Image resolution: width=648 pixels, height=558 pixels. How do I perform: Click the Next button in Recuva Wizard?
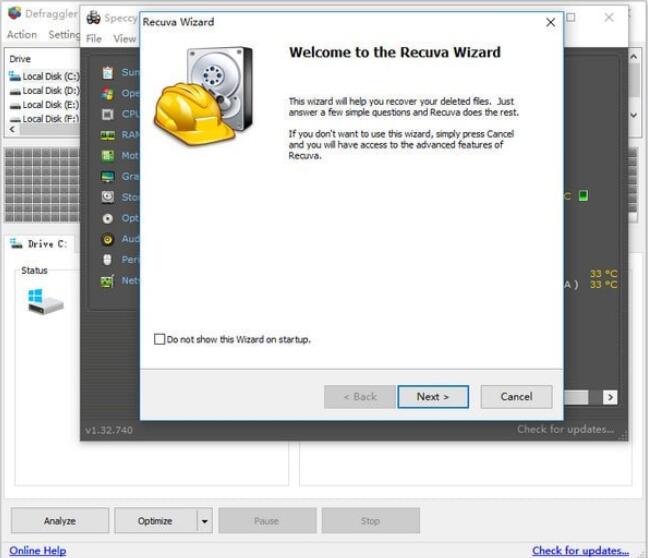pos(433,397)
